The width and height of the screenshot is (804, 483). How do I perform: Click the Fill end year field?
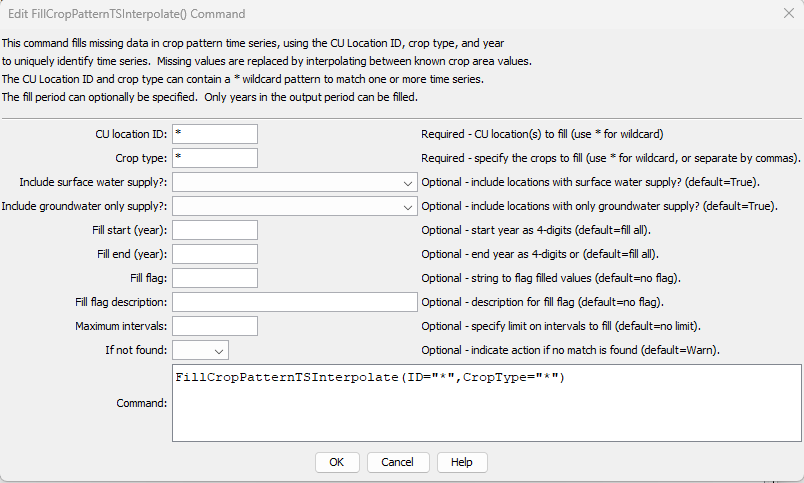point(215,254)
